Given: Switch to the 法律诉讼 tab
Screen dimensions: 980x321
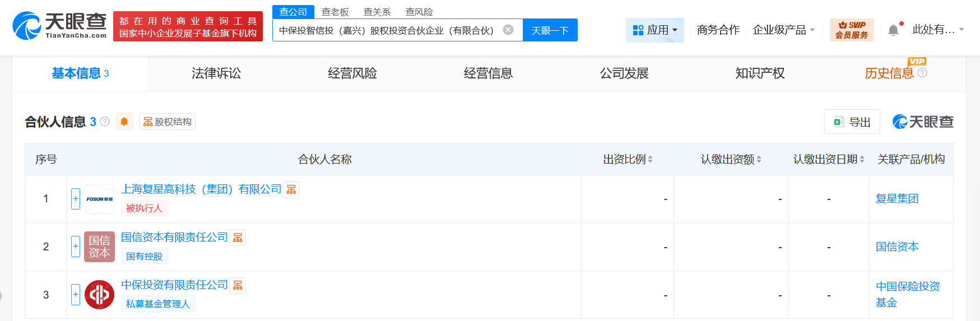Looking at the screenshot, I should click(216, 73).
